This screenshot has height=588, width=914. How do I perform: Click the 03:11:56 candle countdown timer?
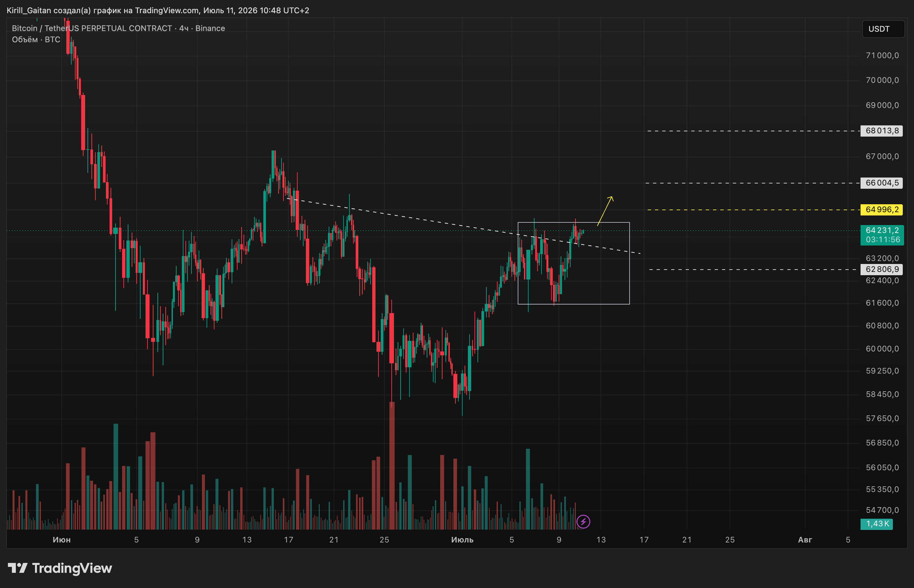[x=883, y=240]
